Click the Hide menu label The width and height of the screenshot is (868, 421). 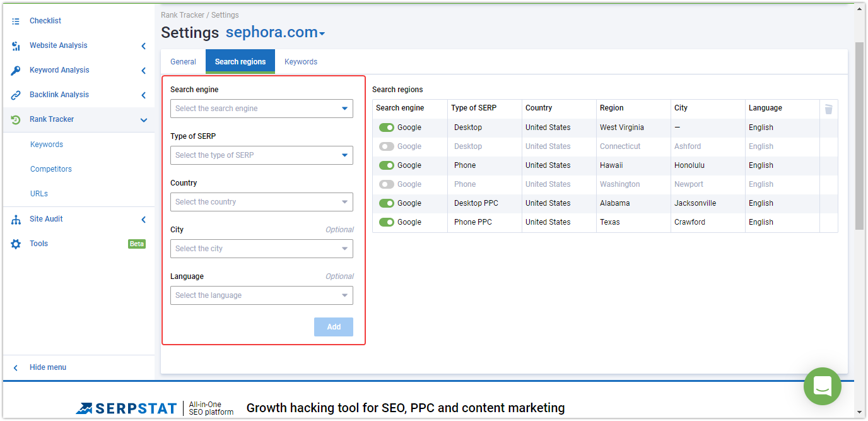click(x=48, y=367)
